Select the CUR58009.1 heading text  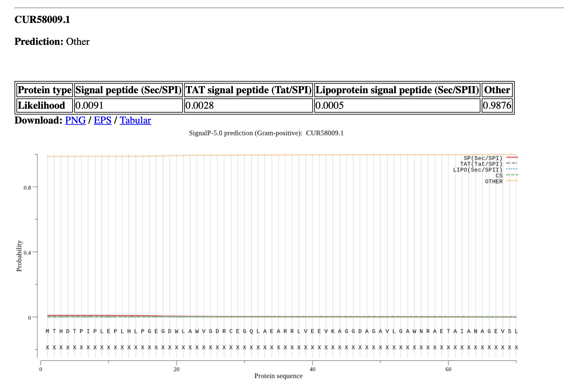(42, 20)
